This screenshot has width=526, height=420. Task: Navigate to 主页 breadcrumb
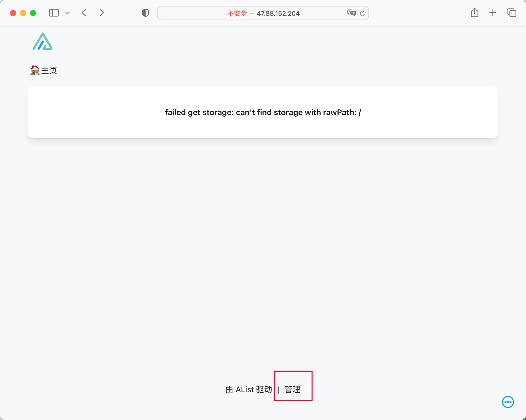click(49, 70)
